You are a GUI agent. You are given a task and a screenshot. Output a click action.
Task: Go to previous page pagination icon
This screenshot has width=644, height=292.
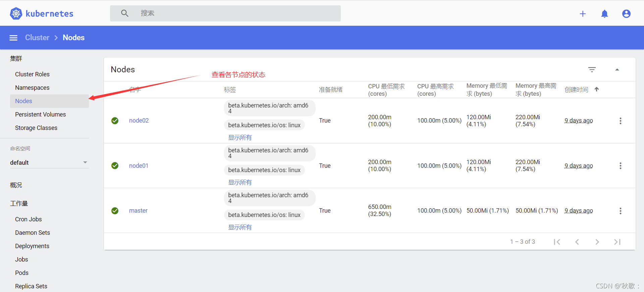[577, 242]
